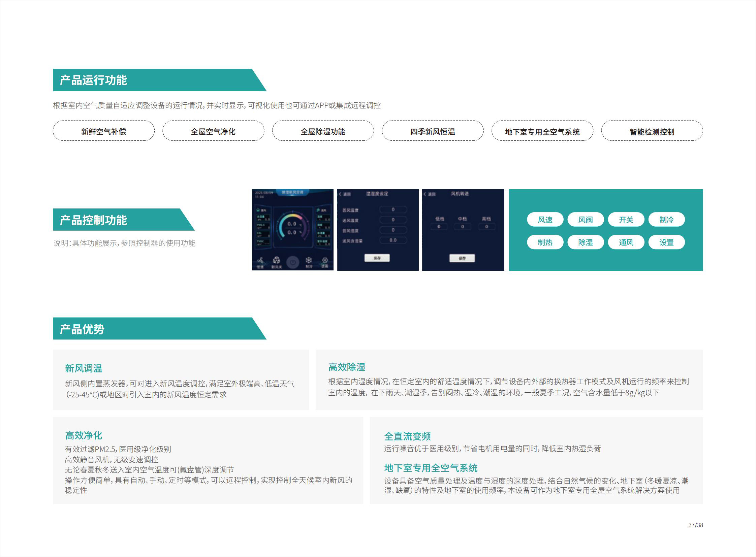Click the date and time on controller screen

[x=264, y=195]
